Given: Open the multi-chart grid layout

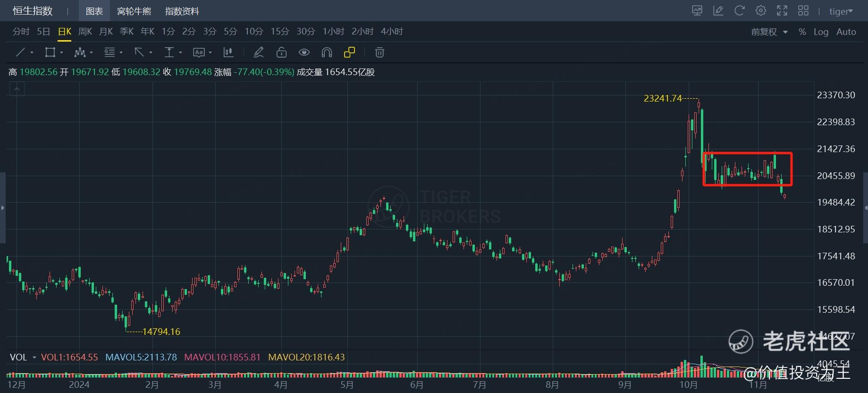Looking at the screenshot, I should tap(803, 11).
